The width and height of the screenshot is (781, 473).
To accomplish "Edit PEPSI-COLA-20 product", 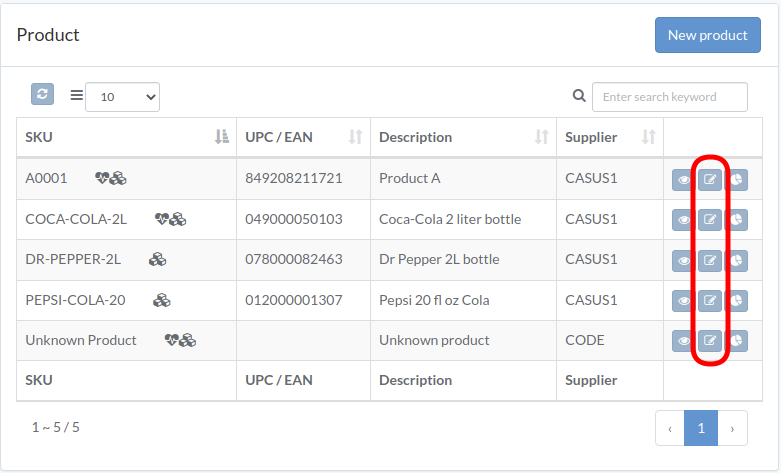I will [x=710, y=301].
